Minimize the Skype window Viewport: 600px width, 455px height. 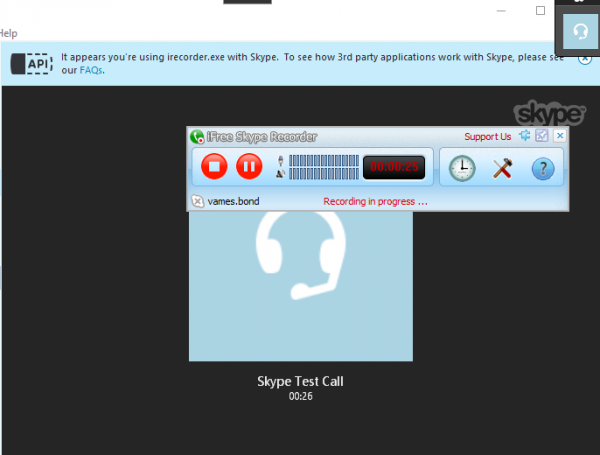(x=501, y=11)
